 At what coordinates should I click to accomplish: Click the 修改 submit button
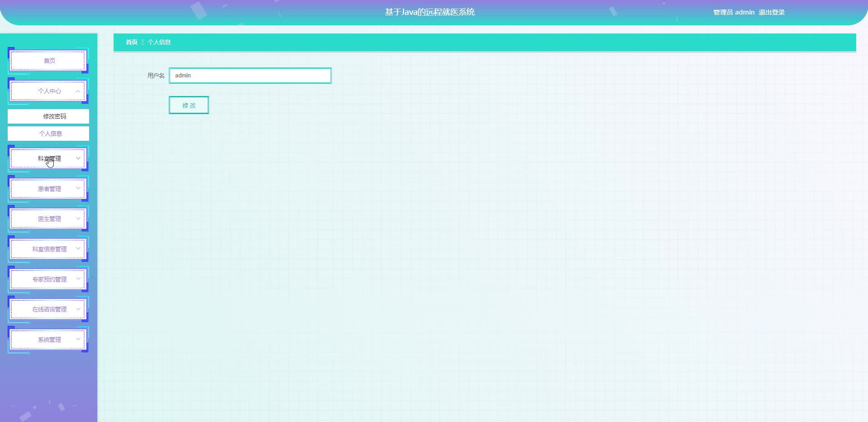(189, 105)
